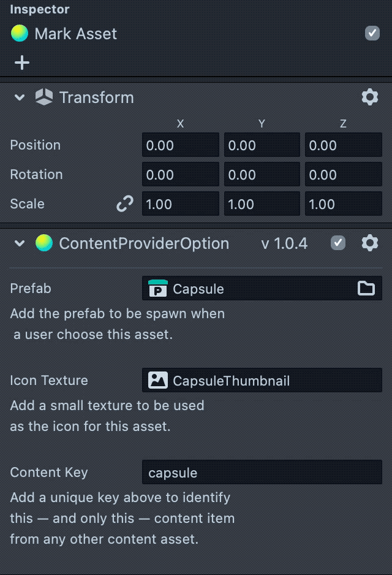Click the image icon in Icon Texture field

point(158,381)
